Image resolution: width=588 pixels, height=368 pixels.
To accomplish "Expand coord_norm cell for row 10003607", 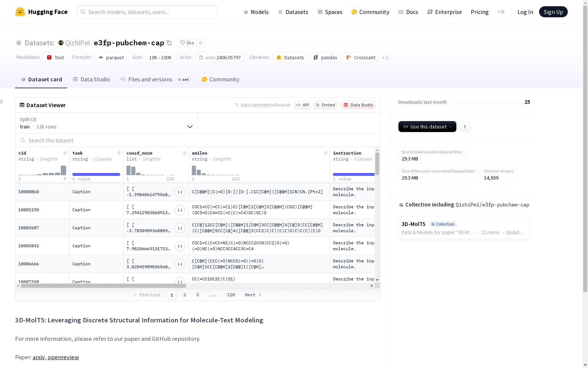I will 180,228.
